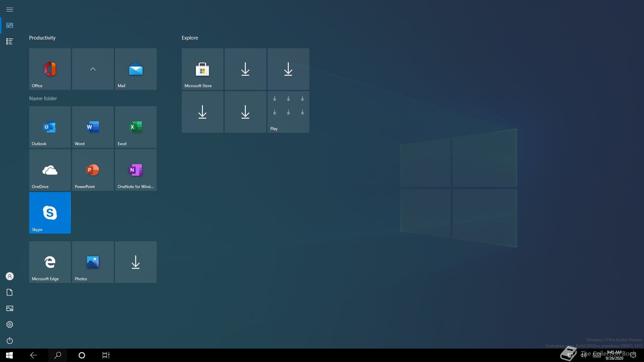Open OneNote for Windows tile
Image resolution: width=644 pixels, height=362 pixels.
136,170
